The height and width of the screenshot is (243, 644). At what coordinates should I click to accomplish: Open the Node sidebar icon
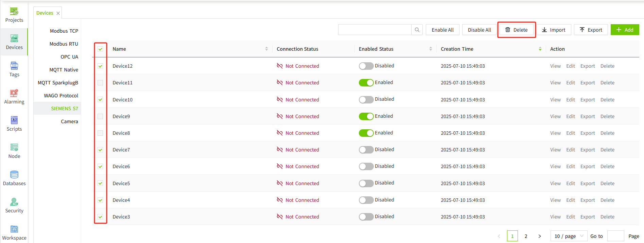pos(14,147)
